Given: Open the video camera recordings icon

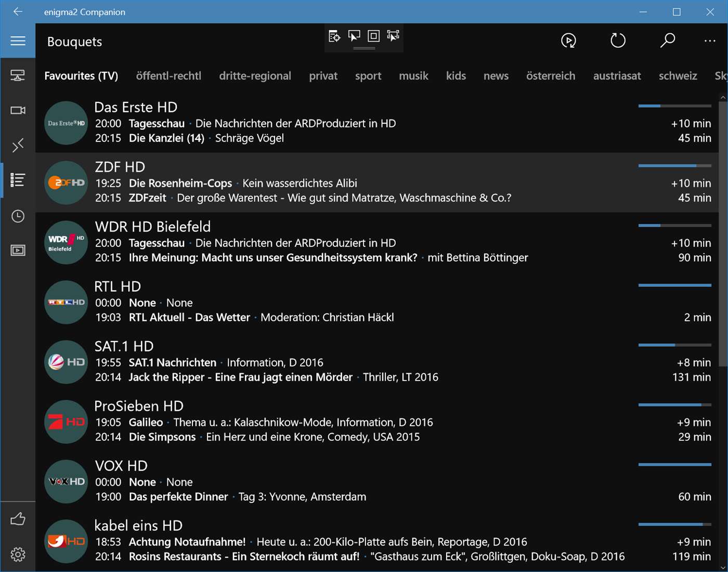Looking at the screenshot, I should [18, 110].
